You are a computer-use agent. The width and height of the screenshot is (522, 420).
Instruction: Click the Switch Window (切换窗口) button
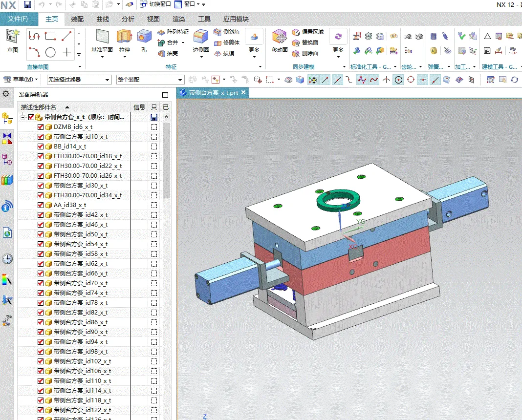click(x=155, y=4)
